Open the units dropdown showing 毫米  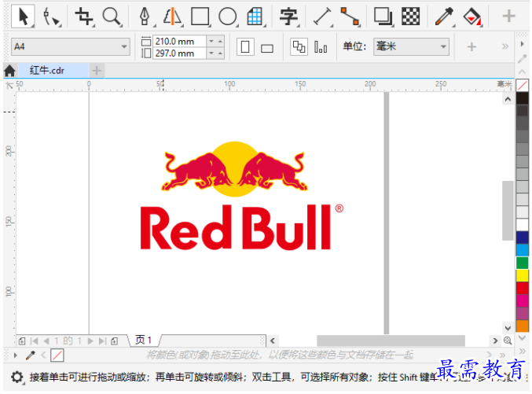[411, 46]
